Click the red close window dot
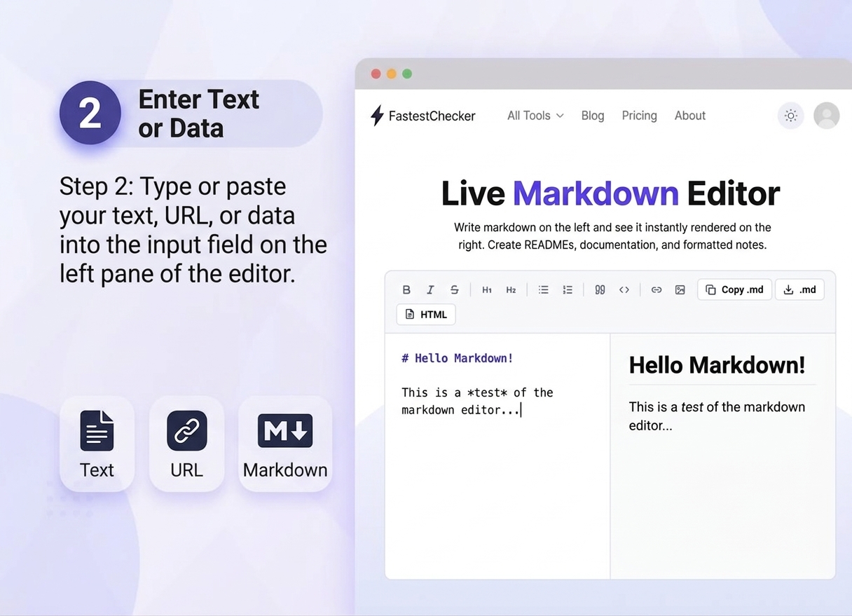 coord(376,74)
